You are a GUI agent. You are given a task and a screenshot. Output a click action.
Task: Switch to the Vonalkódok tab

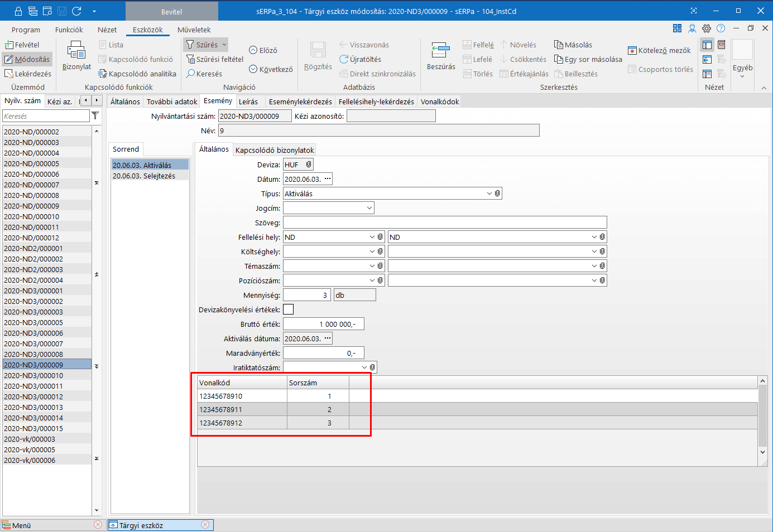(439, 101)
